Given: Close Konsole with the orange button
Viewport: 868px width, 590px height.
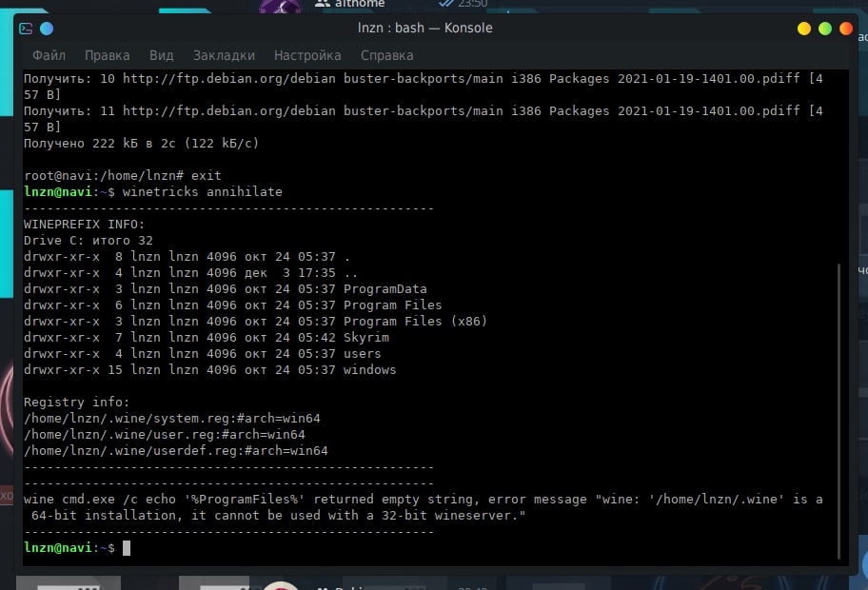Looking at the screenshot, I should point(845,29).
